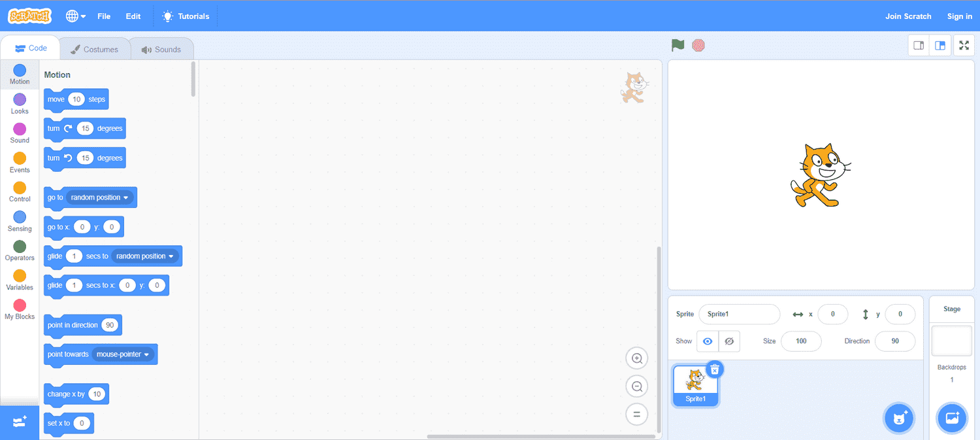
Task: Open the Add Extension button
Action: pos(20,422)
